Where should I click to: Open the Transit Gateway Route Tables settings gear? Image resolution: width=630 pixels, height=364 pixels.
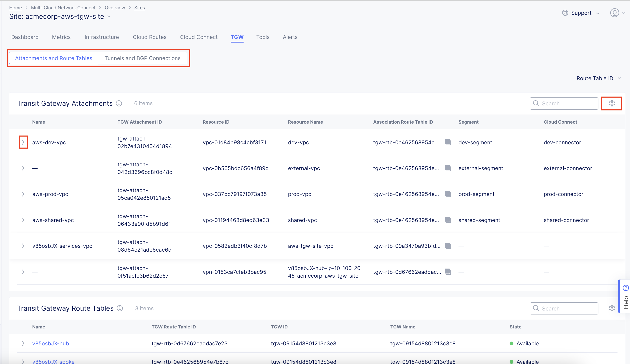pyautogui.click(x=612, y=308)
